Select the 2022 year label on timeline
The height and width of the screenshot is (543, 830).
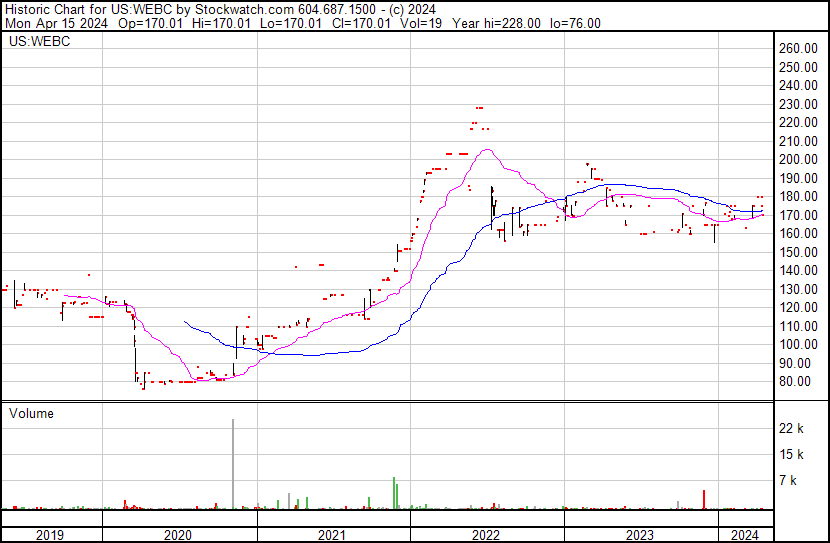tap(485, 535)
